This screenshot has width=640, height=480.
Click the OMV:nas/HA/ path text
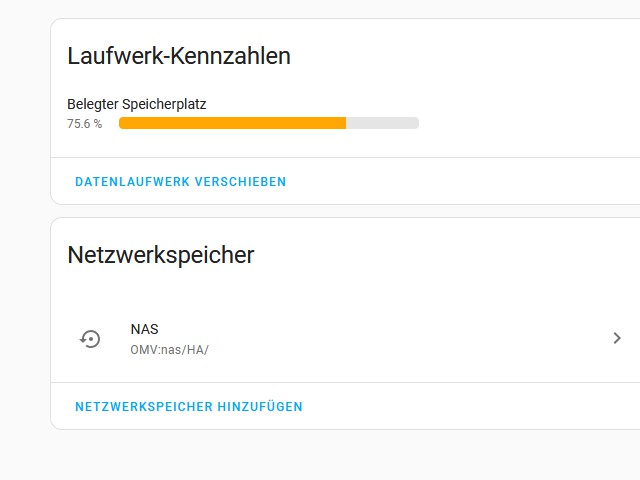(x=169, y=350)
